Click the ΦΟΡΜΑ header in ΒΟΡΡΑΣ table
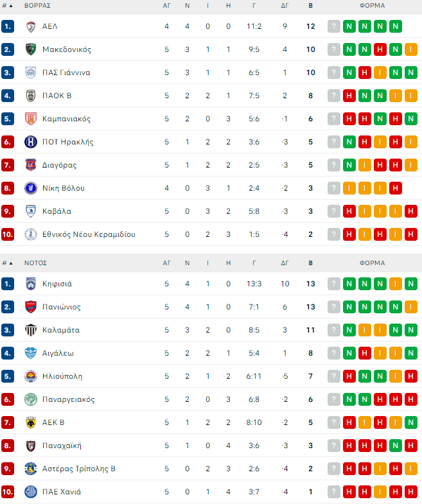Image resolution: width=422 pixels, height=504 pixels. click(x=373, y=5)
